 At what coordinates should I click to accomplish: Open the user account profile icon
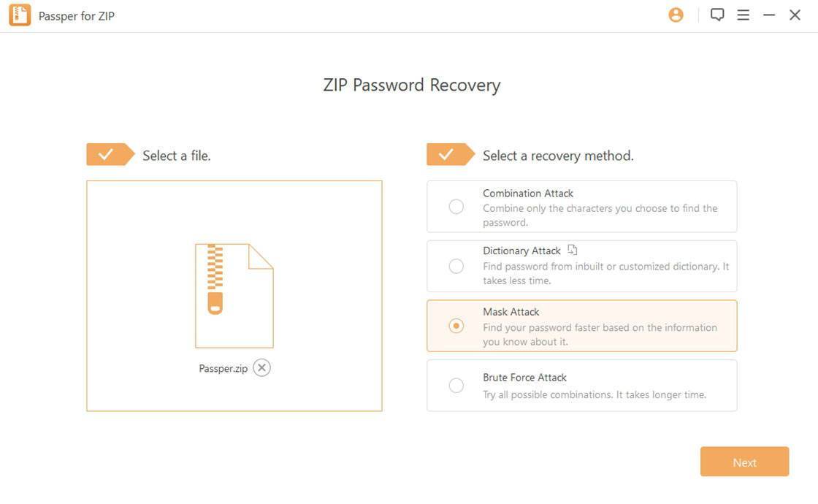[x=676, y=15]
